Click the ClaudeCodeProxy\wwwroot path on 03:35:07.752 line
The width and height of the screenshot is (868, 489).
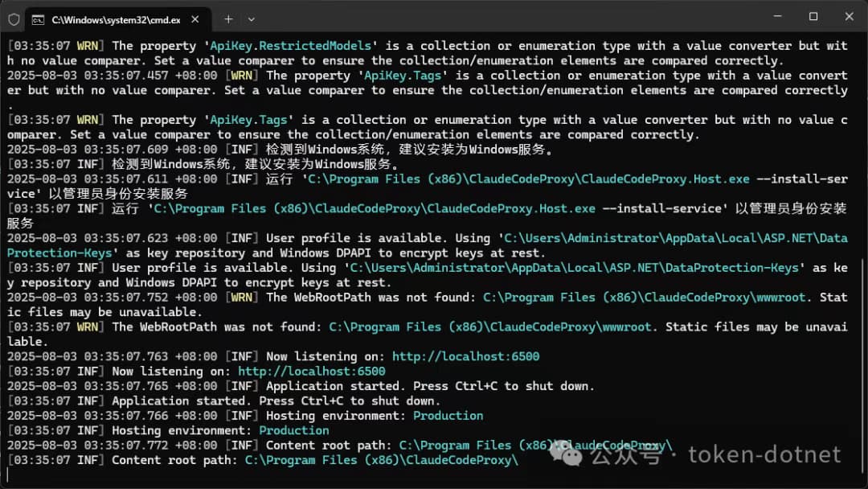[x=645, y=298]
